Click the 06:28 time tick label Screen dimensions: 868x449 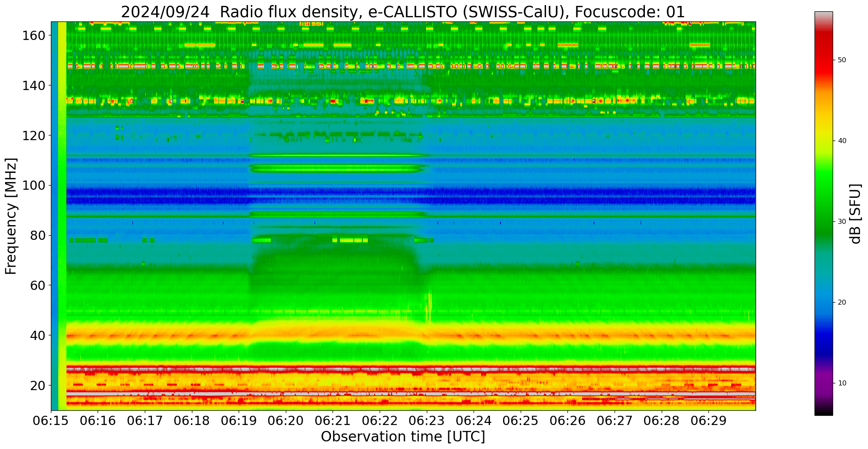[661, 421]
